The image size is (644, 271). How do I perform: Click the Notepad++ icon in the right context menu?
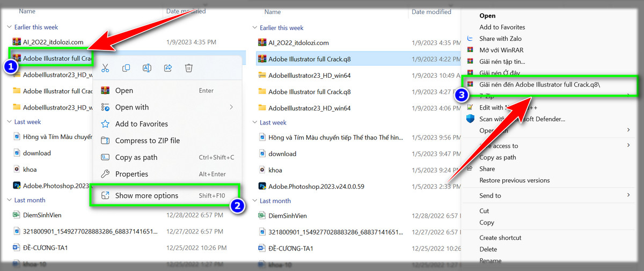coord(470,107)
